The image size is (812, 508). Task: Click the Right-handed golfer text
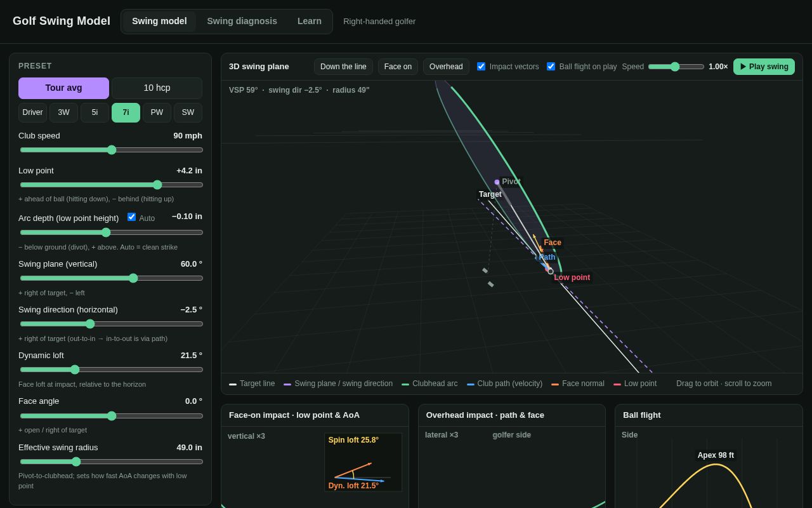point(379,21)
